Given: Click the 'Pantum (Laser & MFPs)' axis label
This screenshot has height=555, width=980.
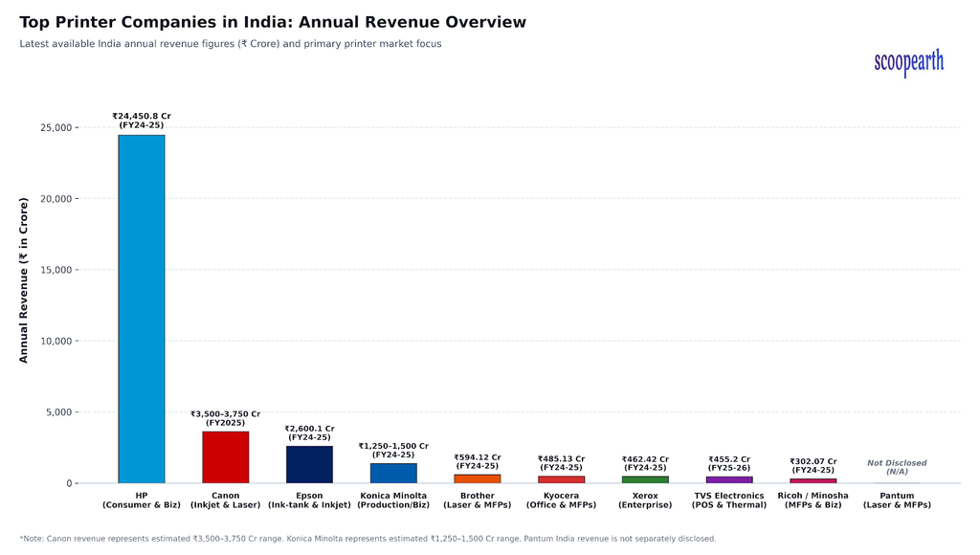Looking at the screenshot, I should (x=897, y=500).
